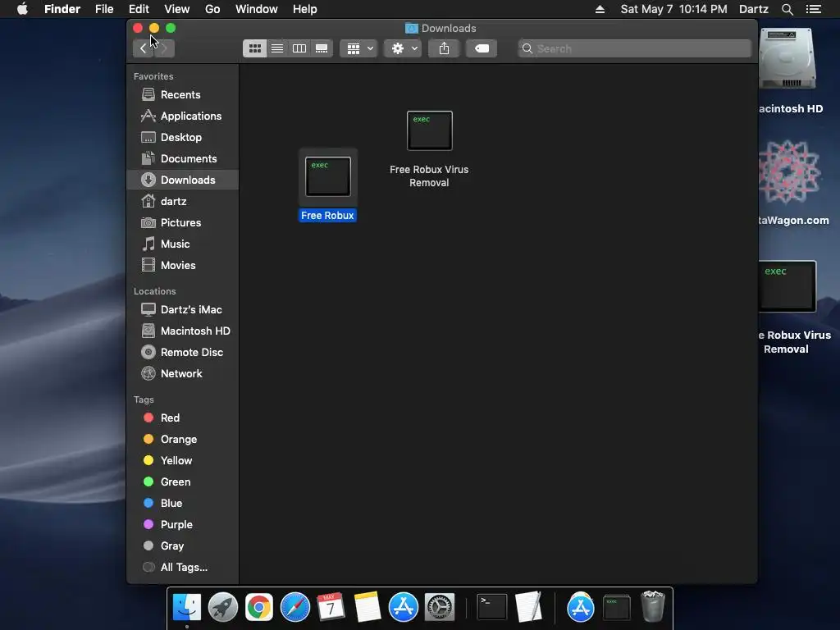Click the Share toolbar button

(x=444, y=48)
